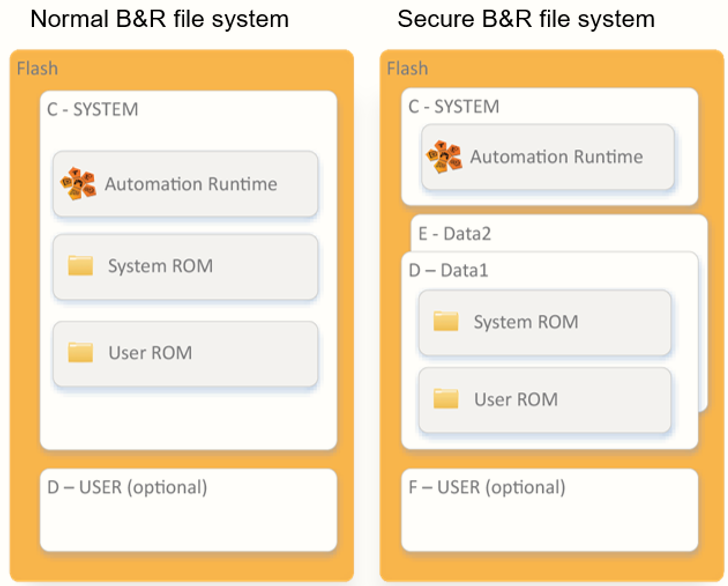Select the D – USER (optional) partition box
This screenshot has width=728, height=586.
(188, 510)
